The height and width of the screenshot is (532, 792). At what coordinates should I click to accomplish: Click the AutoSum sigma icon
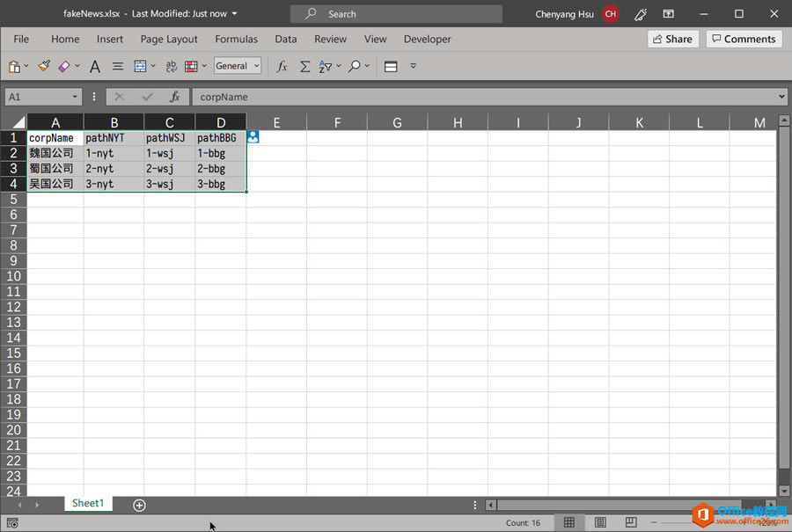tap(304, 66)
